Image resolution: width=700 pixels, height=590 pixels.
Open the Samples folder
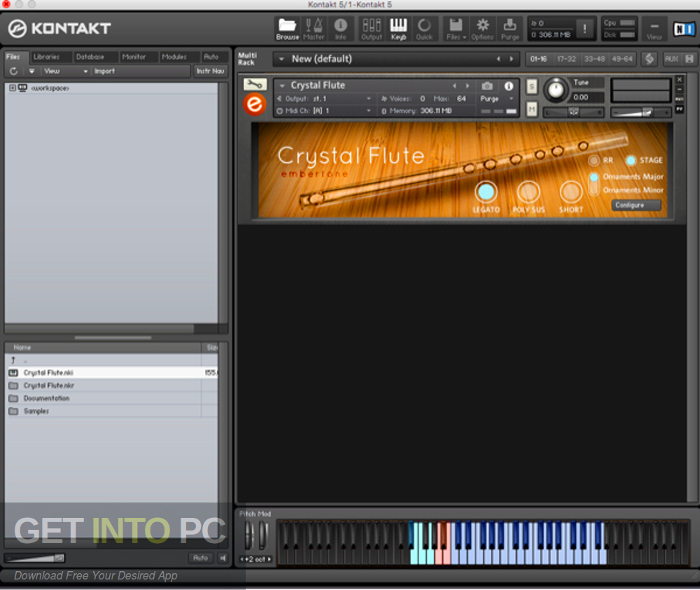click(111, 411)
